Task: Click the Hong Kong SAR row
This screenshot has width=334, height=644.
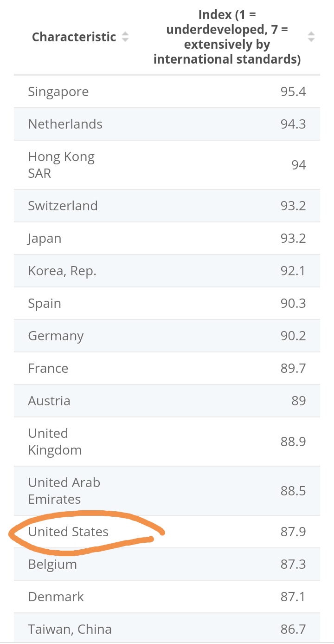Action: click(167, 165)
